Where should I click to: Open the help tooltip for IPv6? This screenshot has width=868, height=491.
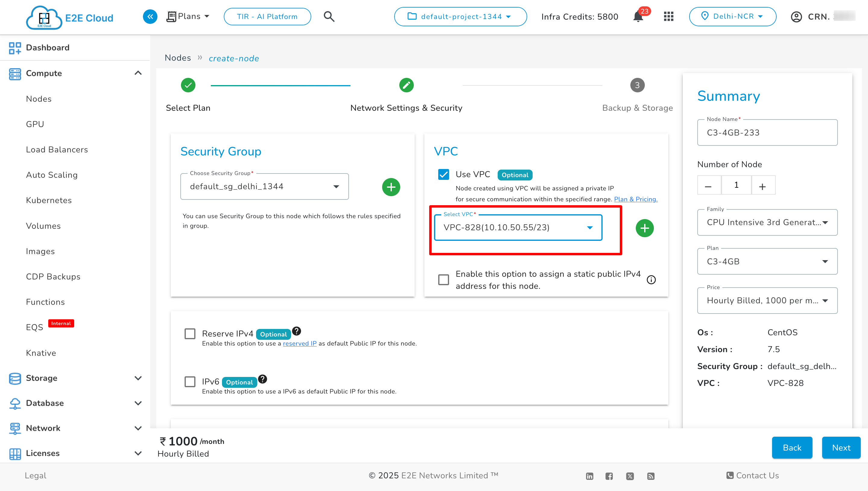[262, 379]
